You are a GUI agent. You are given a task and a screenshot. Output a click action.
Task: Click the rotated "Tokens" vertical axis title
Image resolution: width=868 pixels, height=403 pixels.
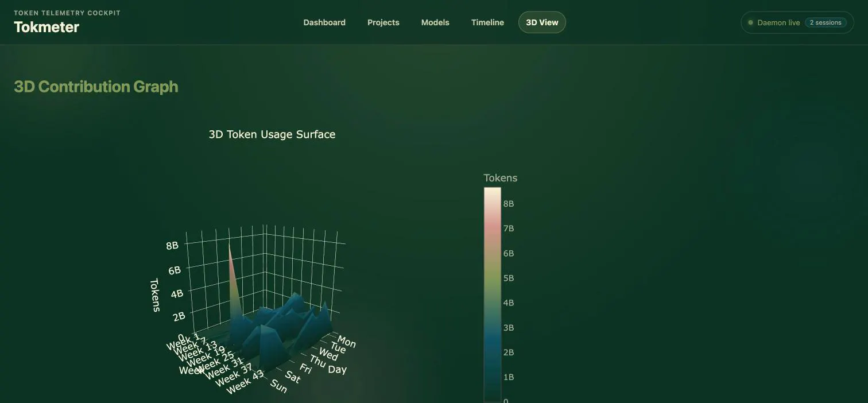155,295
